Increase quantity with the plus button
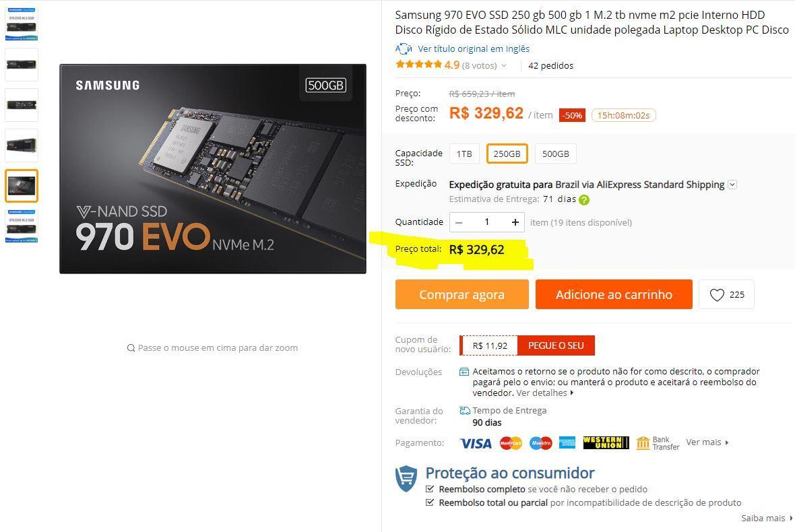This screenshot has height=532, width=795. pyautogui.click(x=515, y=222)
